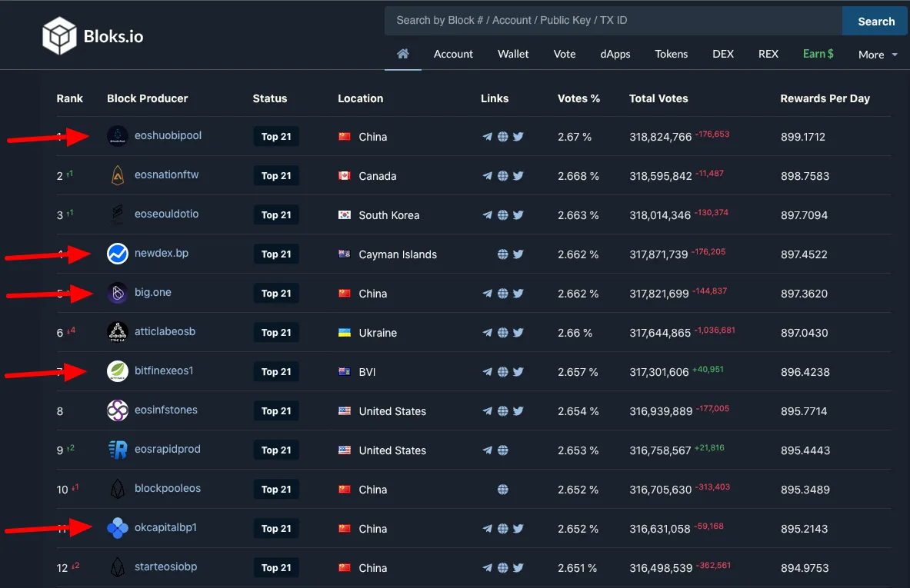Open the eoseouldotio producer link
Screen dimensions: 910x588
coord(167,214)
